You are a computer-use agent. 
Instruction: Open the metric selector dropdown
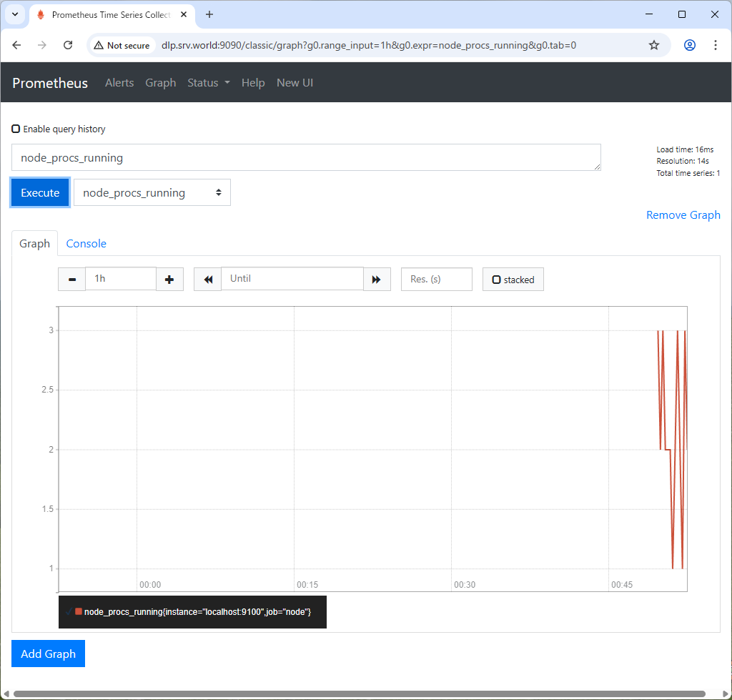[152, 193]
